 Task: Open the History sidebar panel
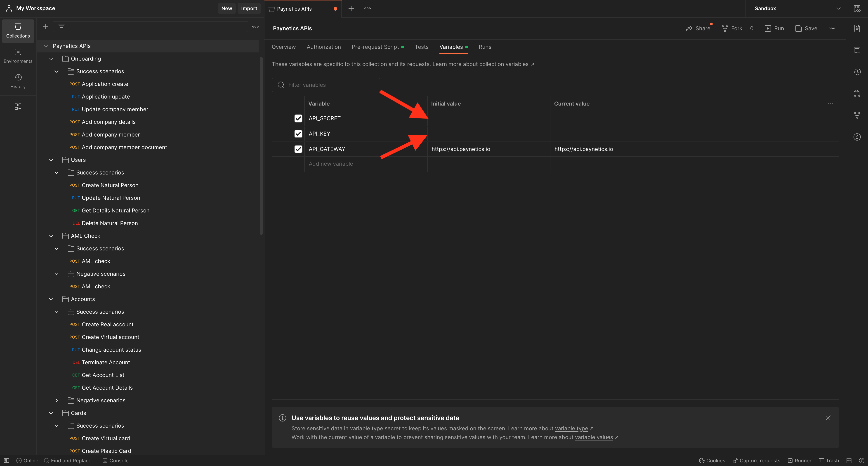click(x=18, y=81)
